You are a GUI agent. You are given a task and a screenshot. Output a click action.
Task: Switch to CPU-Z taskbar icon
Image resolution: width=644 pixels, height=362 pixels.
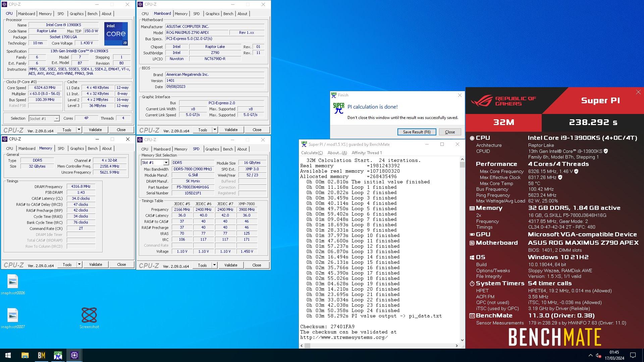pos(74,355)
